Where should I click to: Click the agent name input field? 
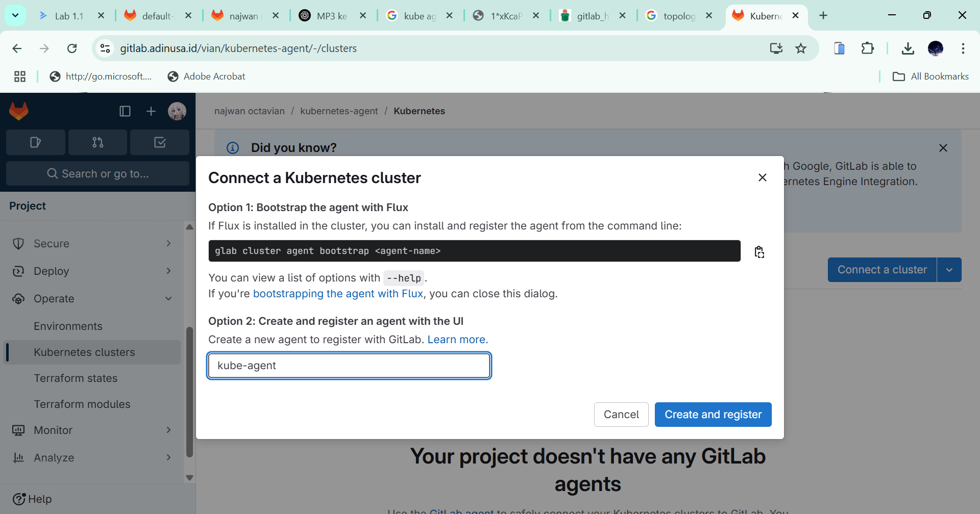349,366
